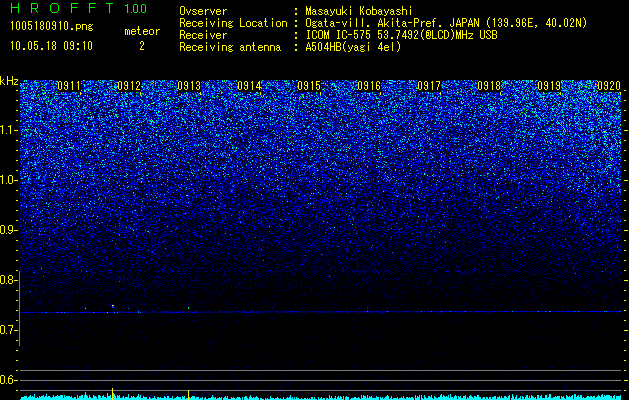The image size is (629, 400).
Task: Click the meteor label
Action: click(142, 31)
